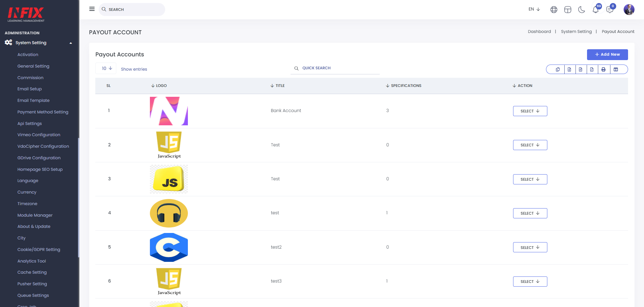Export table to Excel file icon
Screen dimensions: 644x307
[569, 69]
